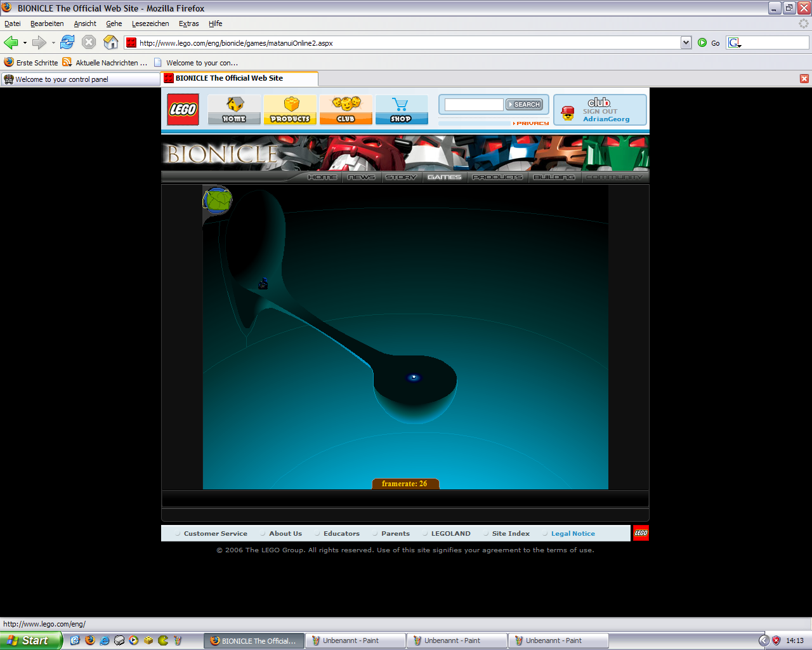
Task: Open the Extras menu
Action: click(188, 23)
